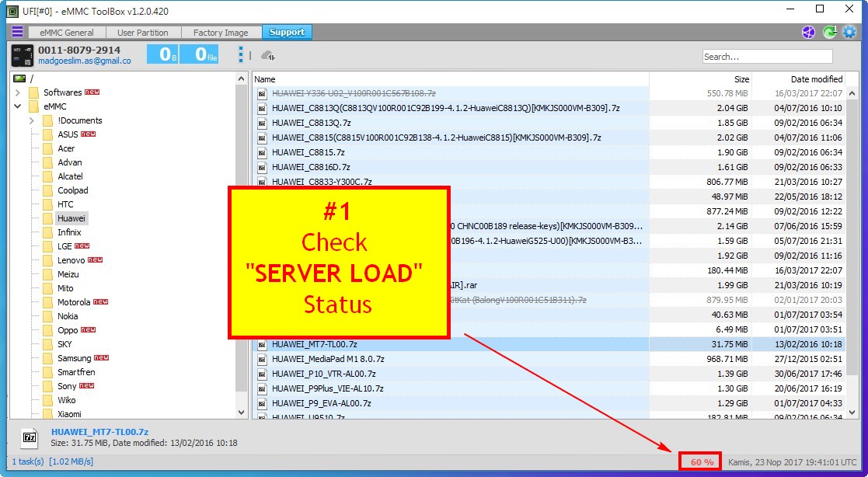Select the Infinix folder in tree

(x=69, y=232)
